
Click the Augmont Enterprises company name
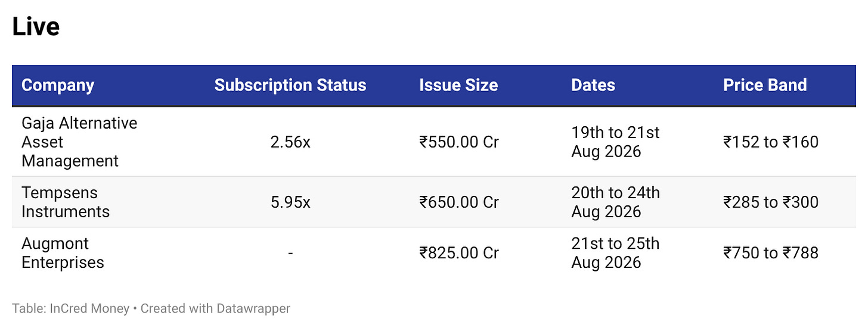[x=63, y=252]
